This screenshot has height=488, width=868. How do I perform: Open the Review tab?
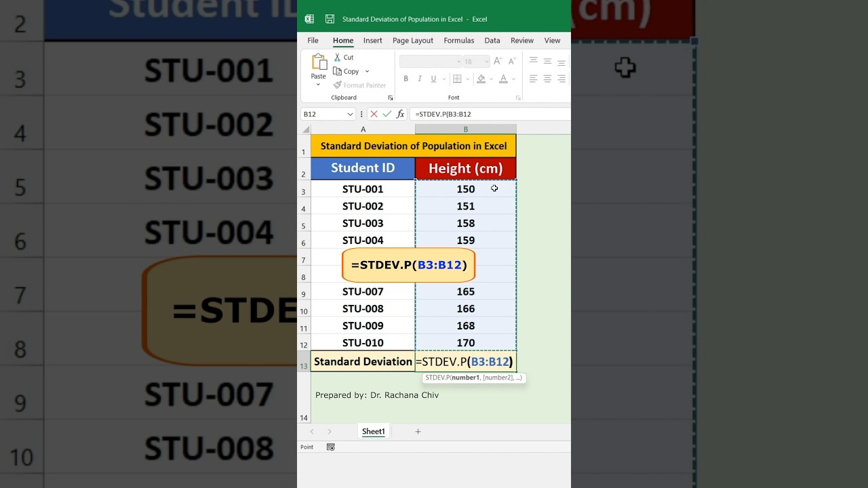coord(522,41)
